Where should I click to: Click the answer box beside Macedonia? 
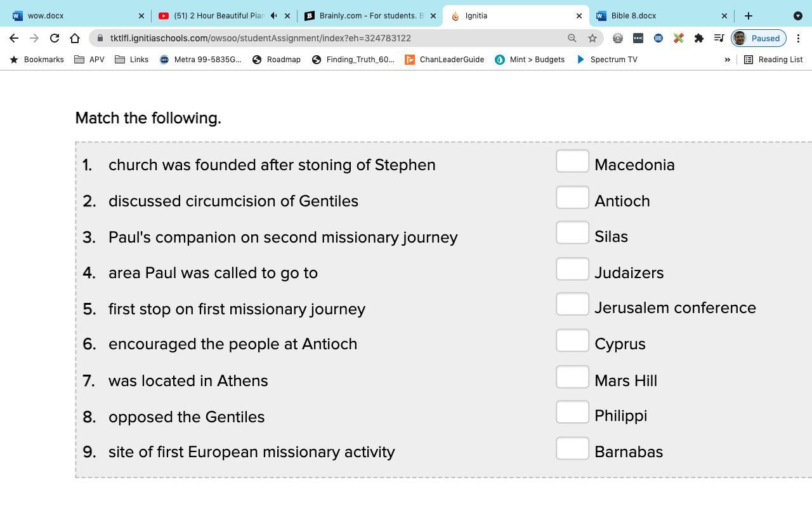pos(572,161)
